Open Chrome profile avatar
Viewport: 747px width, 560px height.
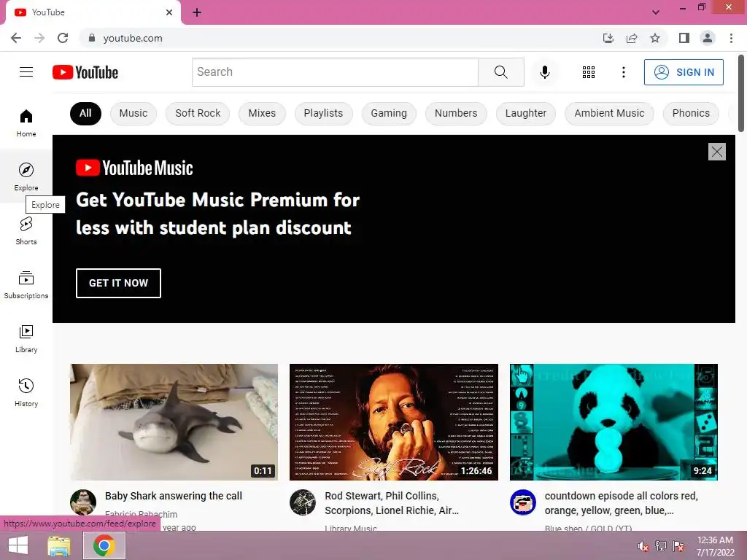[x=708, y=38]
